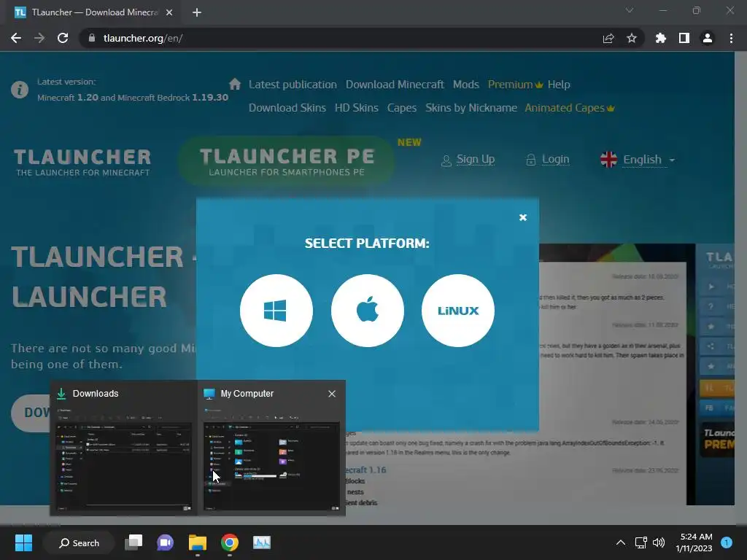The height and width of the screenshot is (560, 747).
Task: Choose the Apple macOS platform icon
Action: [368, 311]
